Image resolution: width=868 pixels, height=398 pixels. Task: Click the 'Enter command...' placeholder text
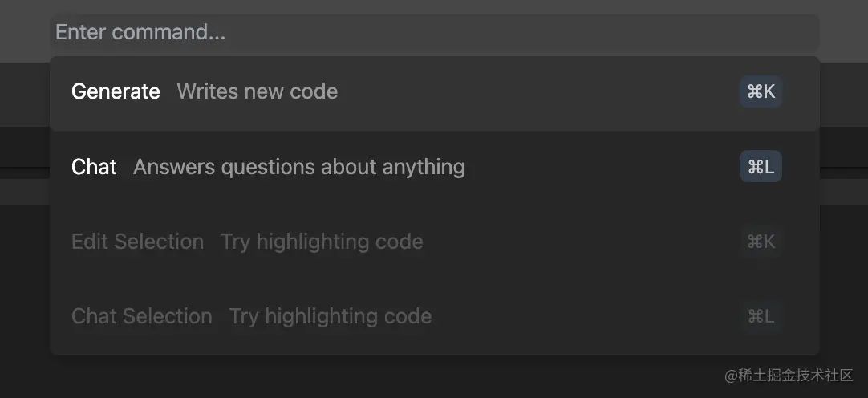(x=140, y=33)
